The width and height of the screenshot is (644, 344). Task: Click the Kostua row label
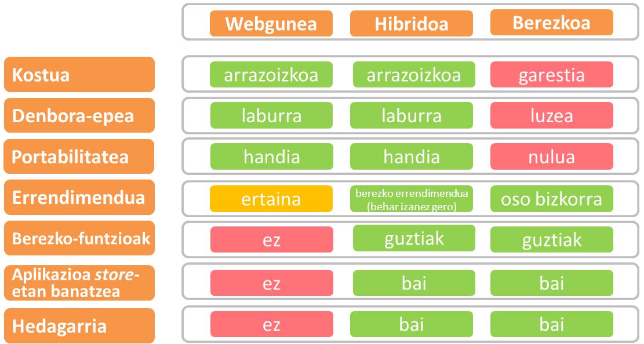79,75
